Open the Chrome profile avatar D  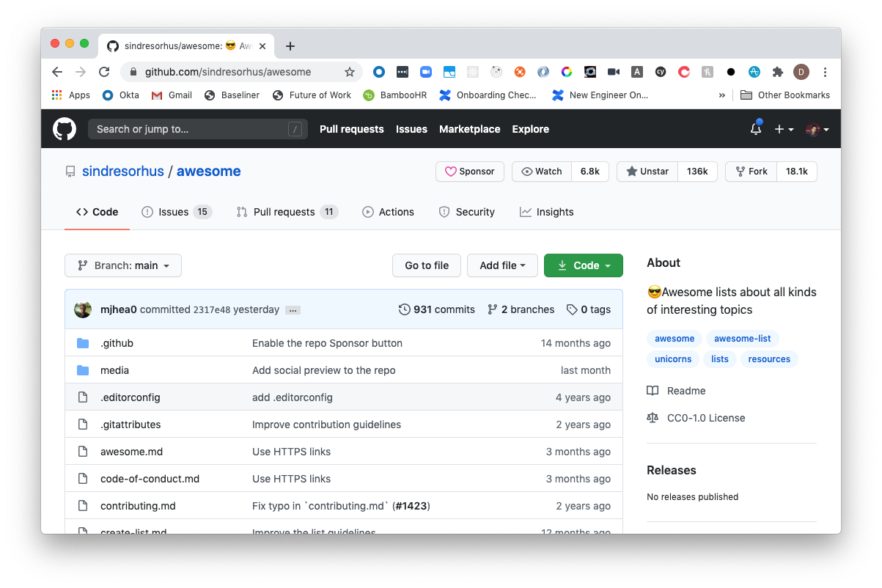coord(801,72)
